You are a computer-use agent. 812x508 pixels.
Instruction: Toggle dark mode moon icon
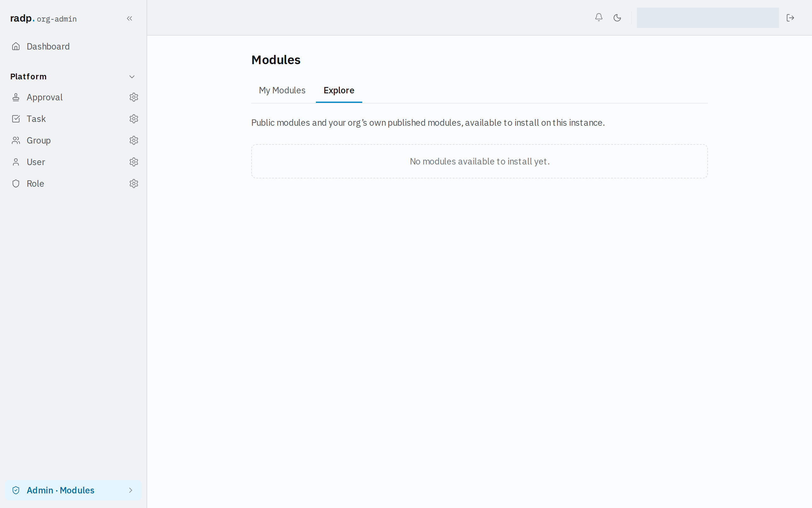pos(617,18)
